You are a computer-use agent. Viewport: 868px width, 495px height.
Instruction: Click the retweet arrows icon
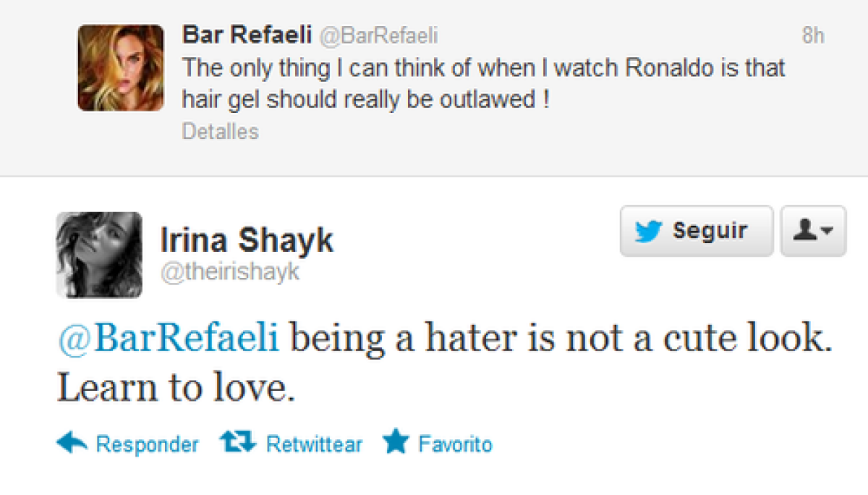tap(238, 442)
